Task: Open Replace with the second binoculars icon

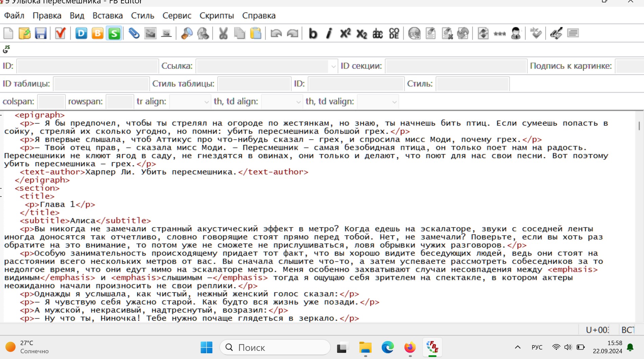Action: click(203, 33)
